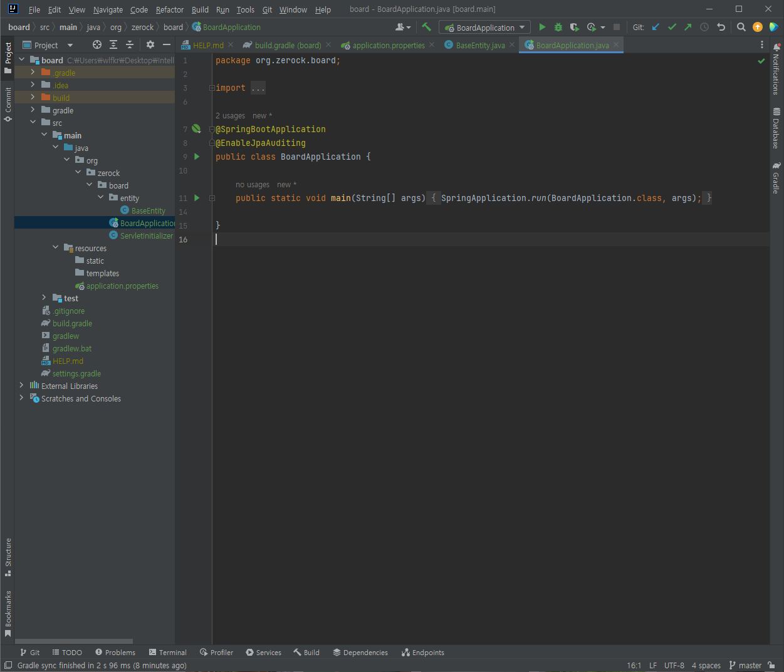Viewport: 784px width, 672px height.
Task: Toggle the Structure tool window
Action: point(8,557)
